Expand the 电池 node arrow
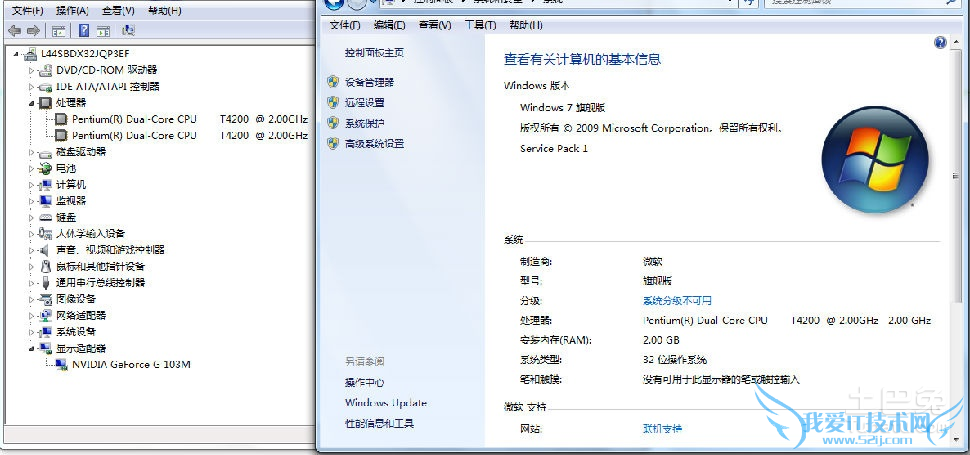 (32, 168)
